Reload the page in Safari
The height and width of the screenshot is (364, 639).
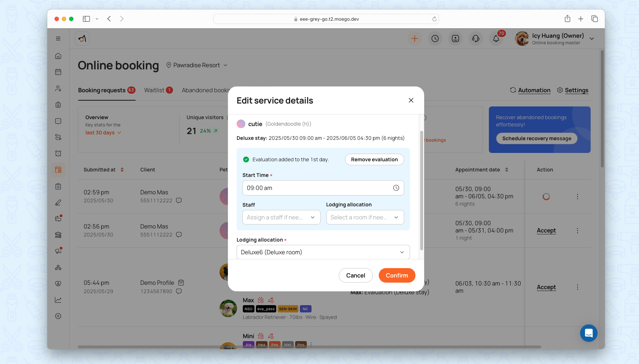(434, 19)
